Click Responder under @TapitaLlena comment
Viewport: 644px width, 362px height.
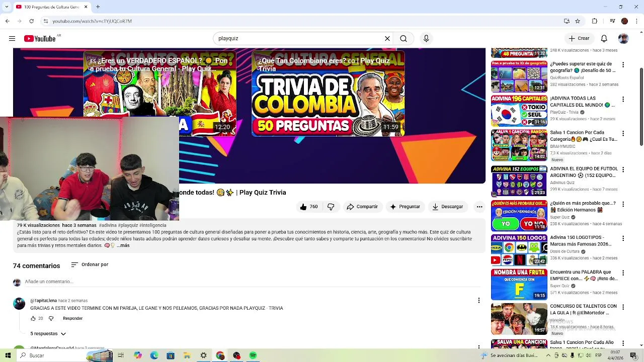point(72,318)
